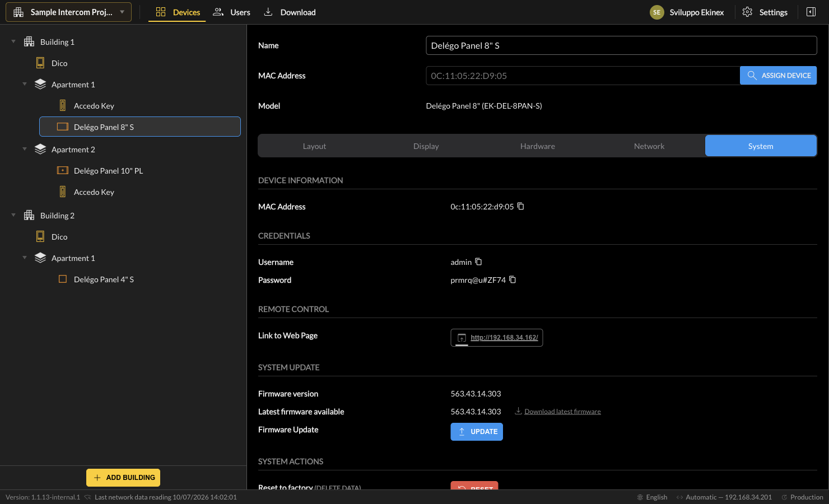Click the ASSIGN DEVICE button
This screenshot has width=829, height=504.
coord(778,76)
